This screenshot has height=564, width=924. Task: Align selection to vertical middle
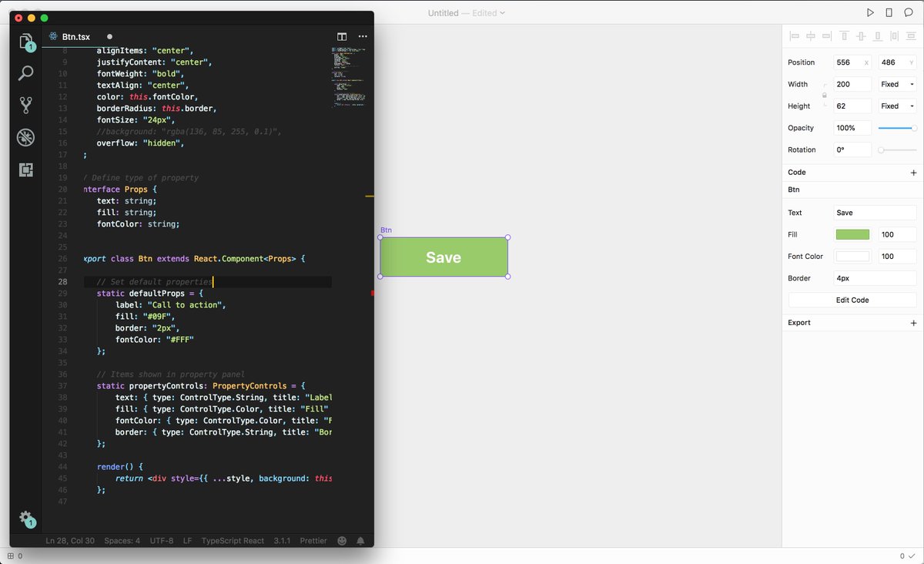tap(861, 35)
